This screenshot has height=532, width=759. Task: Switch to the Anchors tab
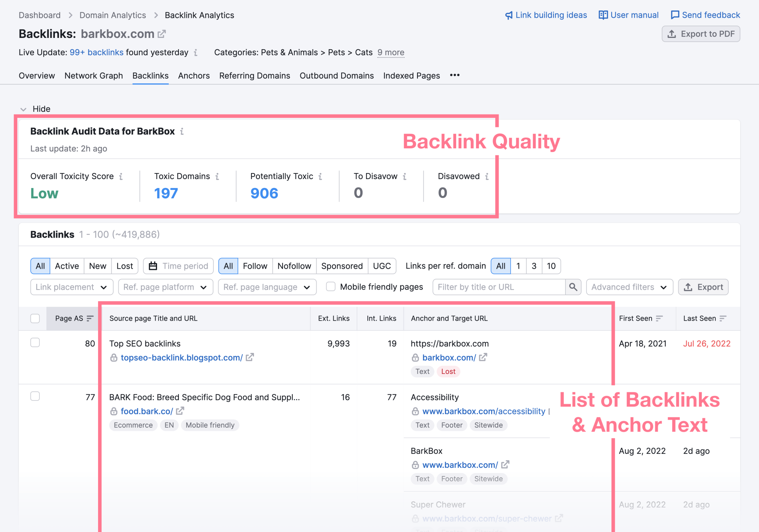194,75
